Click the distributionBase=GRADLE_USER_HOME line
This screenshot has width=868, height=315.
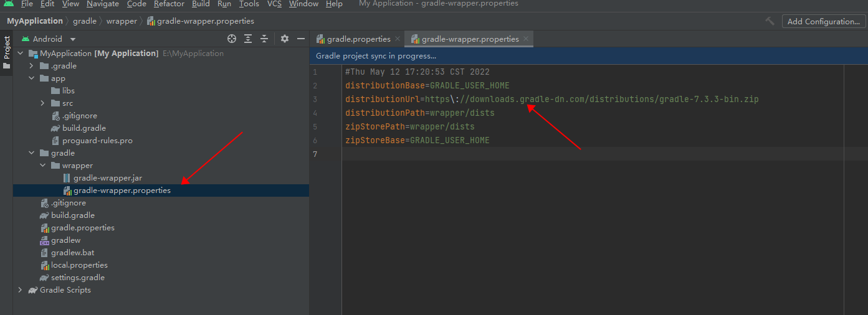click(x=427, y=85)
